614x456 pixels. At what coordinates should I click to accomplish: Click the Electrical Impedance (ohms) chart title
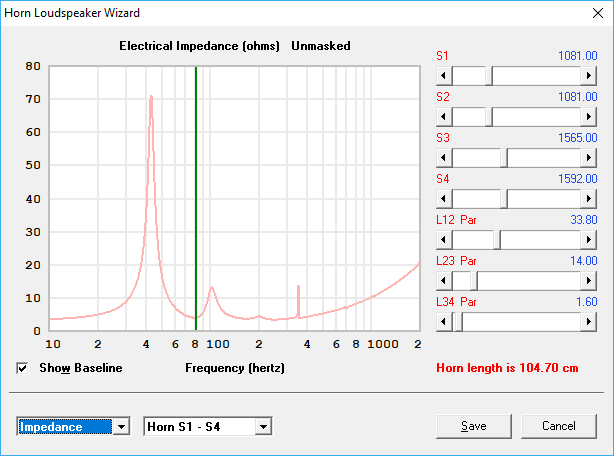[199, 46]
